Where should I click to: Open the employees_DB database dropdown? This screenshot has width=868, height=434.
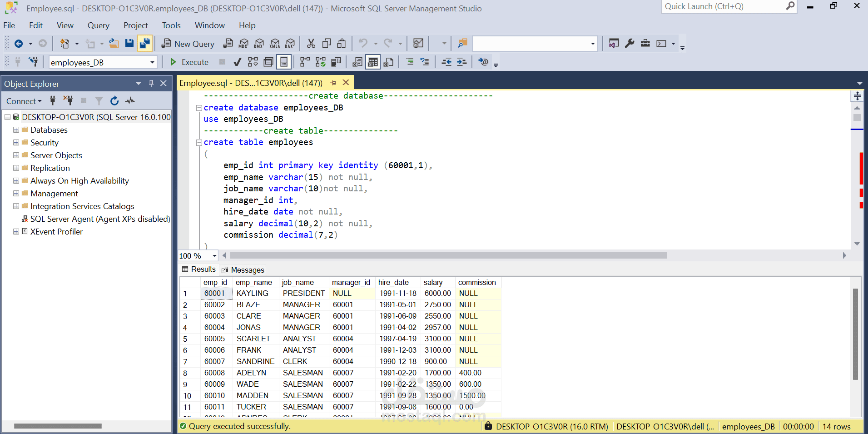click(x=152, y=62)
